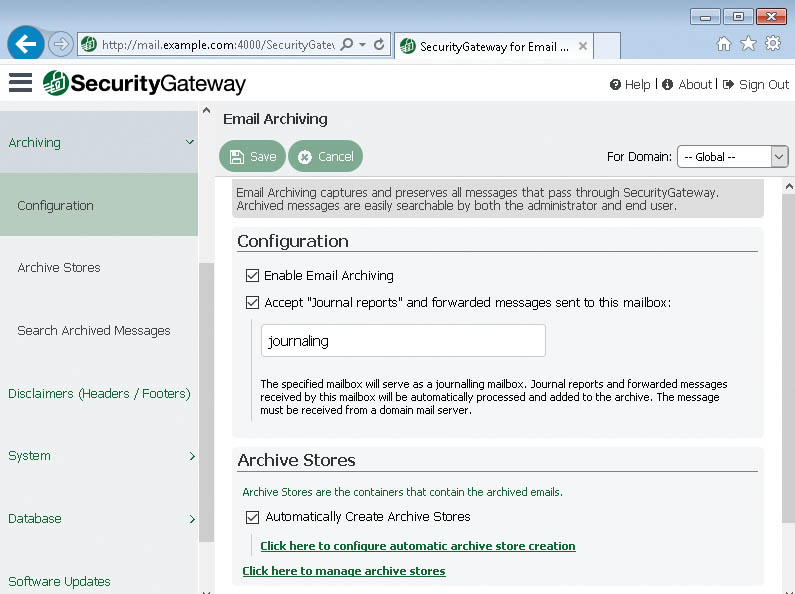The height and width of the screenshot is (594, 795).
Task: Click the address bar search magnifier icon
Action: coord(347,45)
